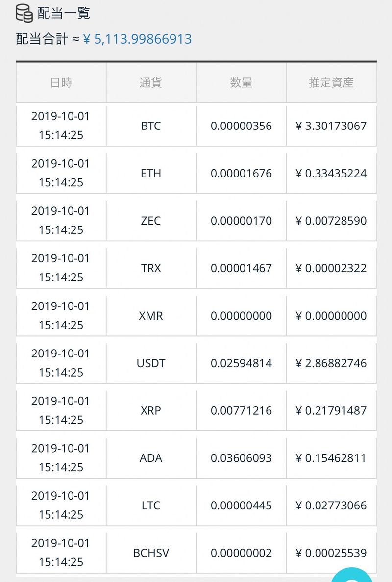
Task: Click the USDT quantity 0.02594814
Action: coord(241,363)
